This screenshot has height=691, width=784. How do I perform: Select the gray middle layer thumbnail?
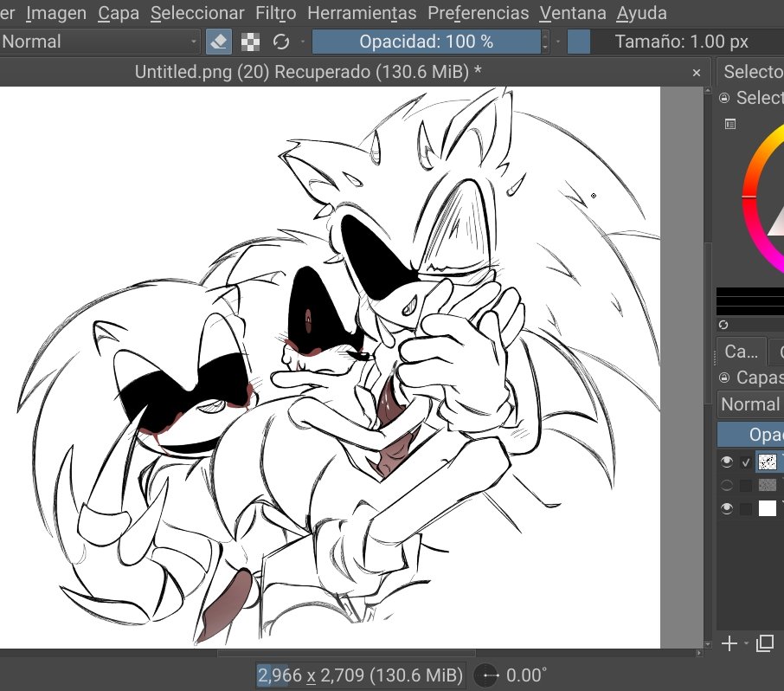[x=767, y=485]
